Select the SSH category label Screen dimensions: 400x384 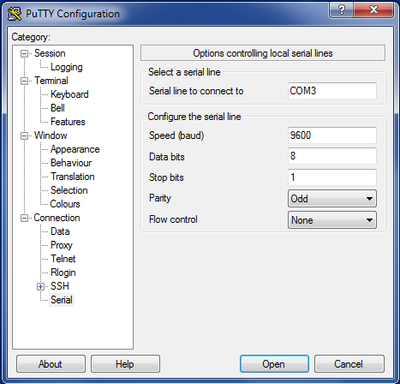click(x=60, y=286)
